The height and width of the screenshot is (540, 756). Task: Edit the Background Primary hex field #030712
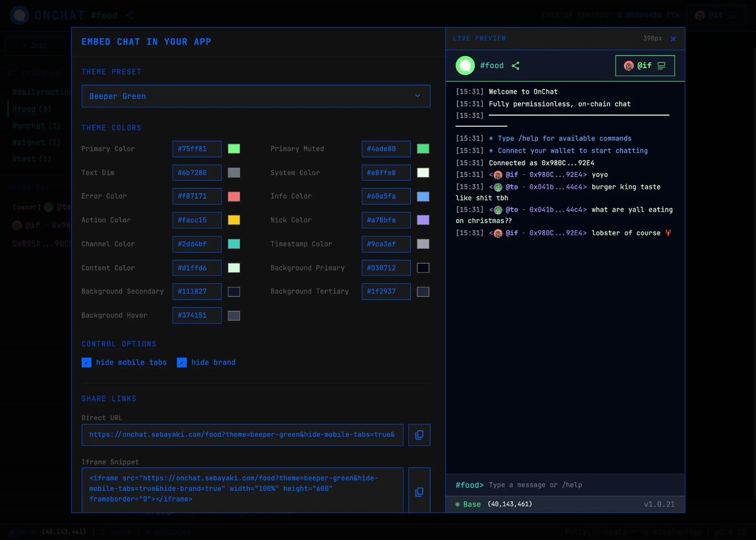[x=386, y=268]
